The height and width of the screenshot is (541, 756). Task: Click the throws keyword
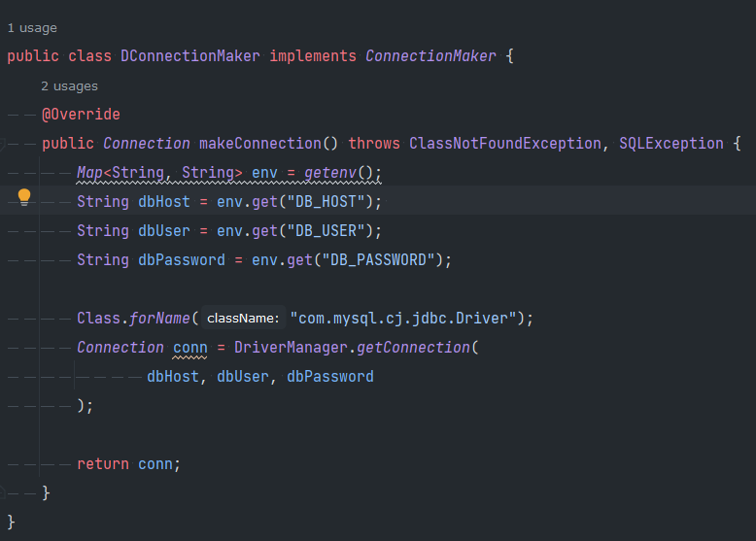coord(374,143)
